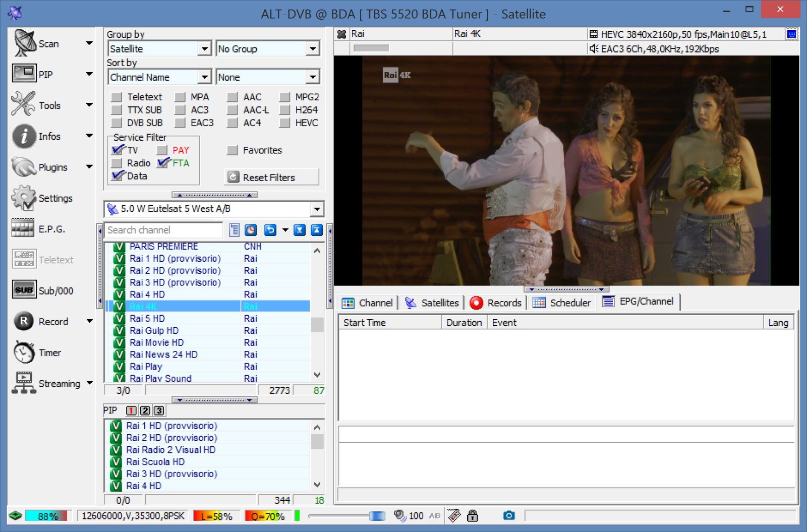
Task: Switch to the Records tab
Action: pyautogui.click(x=496, y=303)
